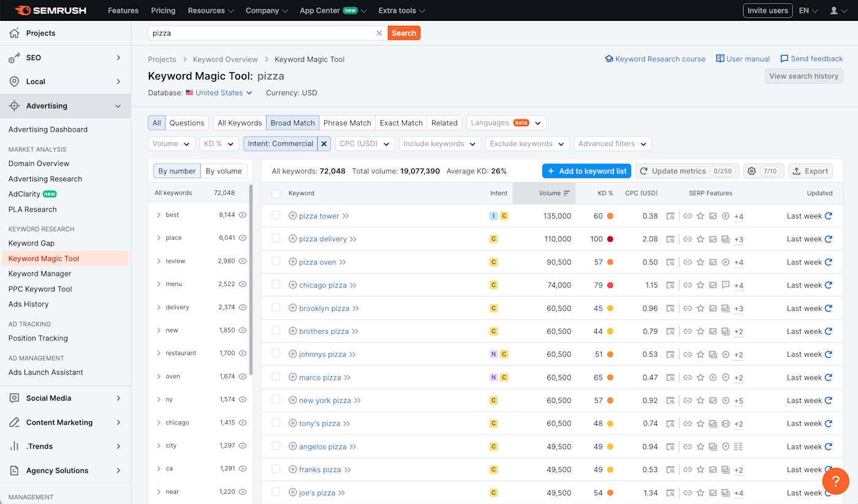Click the .Trends sidebar icon
Screen dimensions: 858x504
click(x=14, y=446)
